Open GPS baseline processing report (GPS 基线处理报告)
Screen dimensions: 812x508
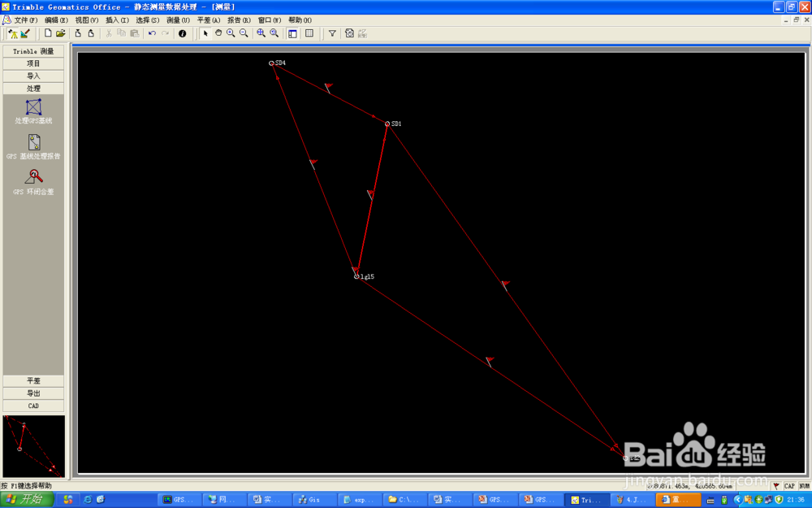click(33, 146)
